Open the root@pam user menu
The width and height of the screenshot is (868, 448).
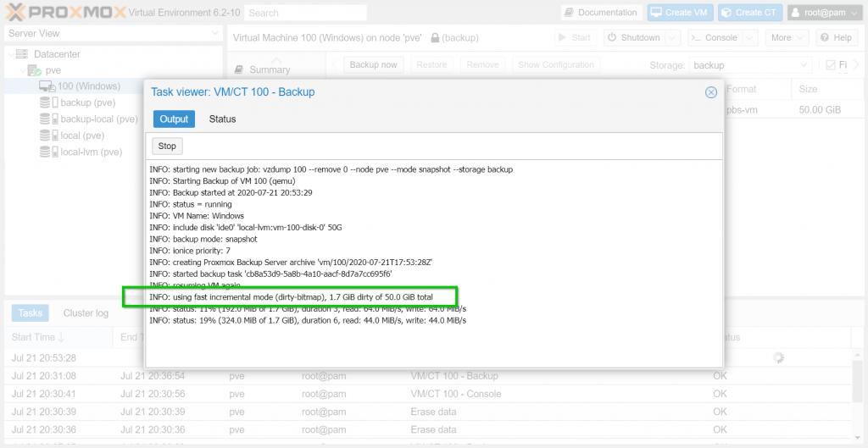tap(824, 12)
